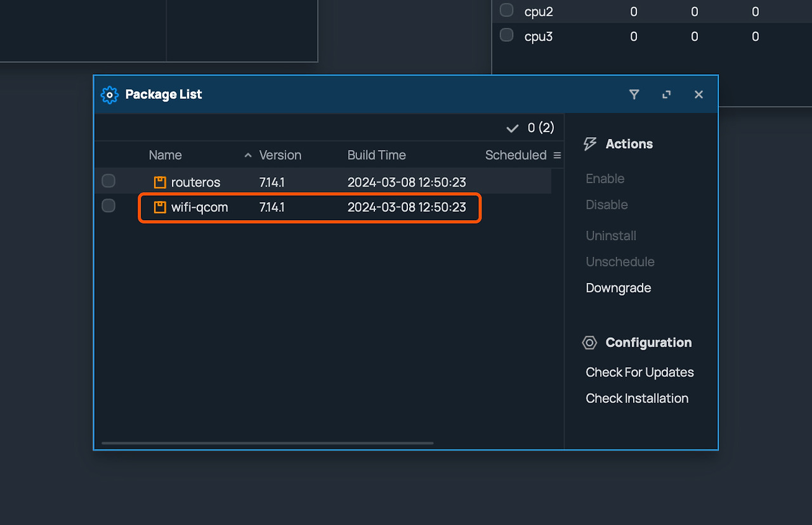Click the lightning Actions icon
The width and height of the screenshot is (812, 525).
click(590, 144)
